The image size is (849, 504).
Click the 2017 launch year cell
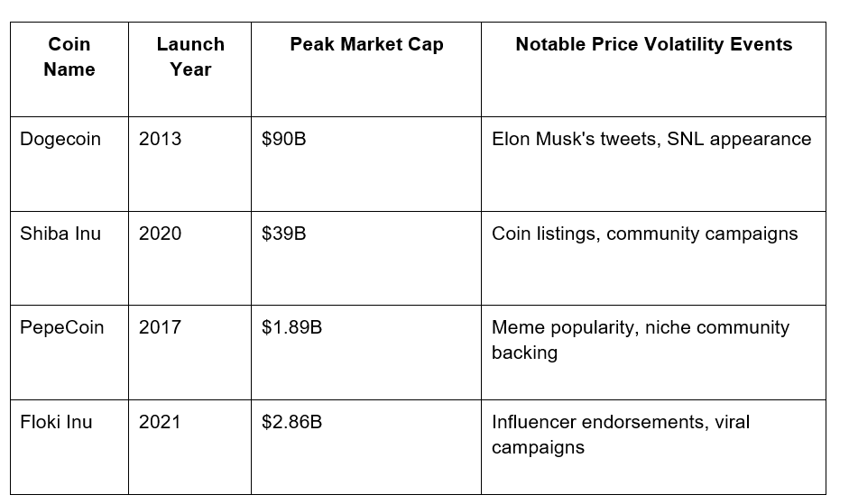pos(190,353)
